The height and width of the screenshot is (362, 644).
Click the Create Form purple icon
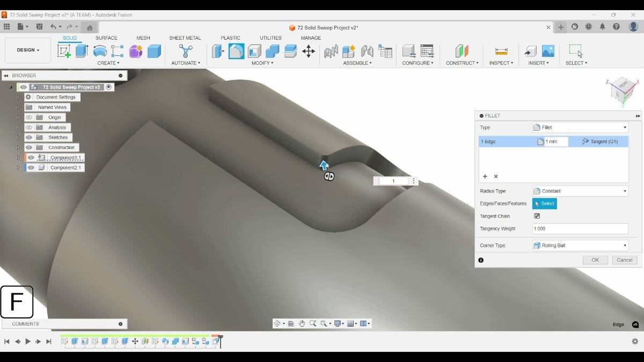136,51
